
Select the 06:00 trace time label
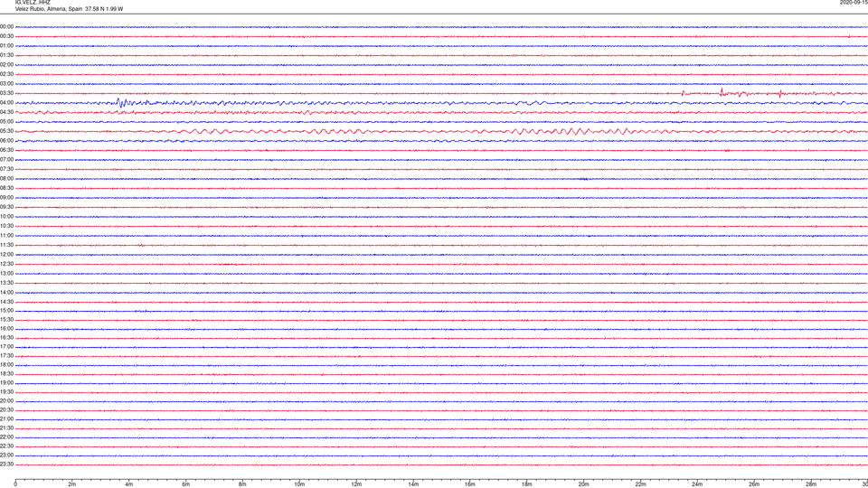6,141
